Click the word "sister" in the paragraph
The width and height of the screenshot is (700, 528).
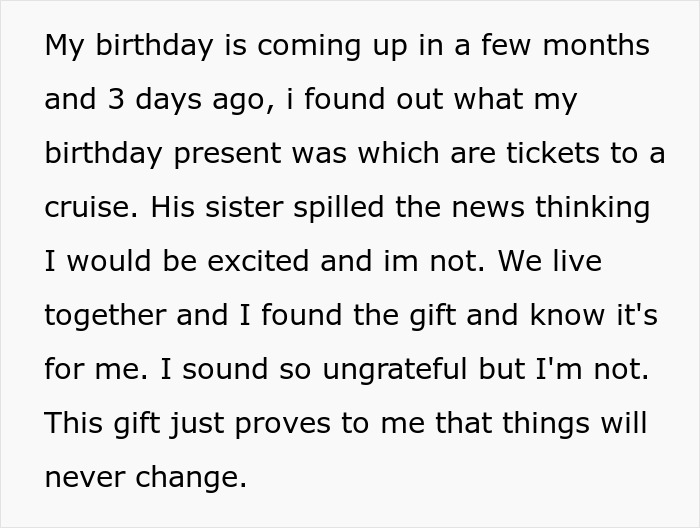[x=234, y=207]
